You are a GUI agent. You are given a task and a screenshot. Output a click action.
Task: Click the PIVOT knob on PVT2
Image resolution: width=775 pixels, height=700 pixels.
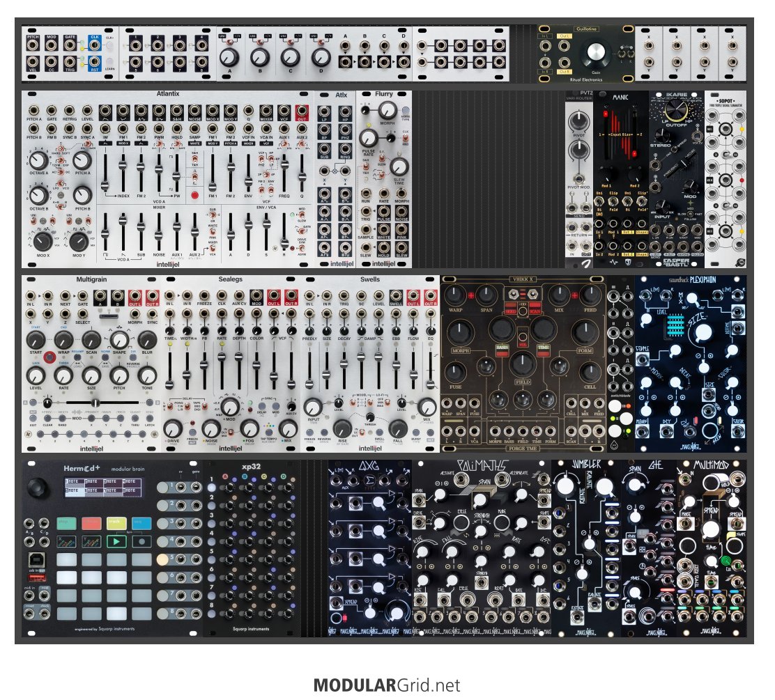[578, 120]
